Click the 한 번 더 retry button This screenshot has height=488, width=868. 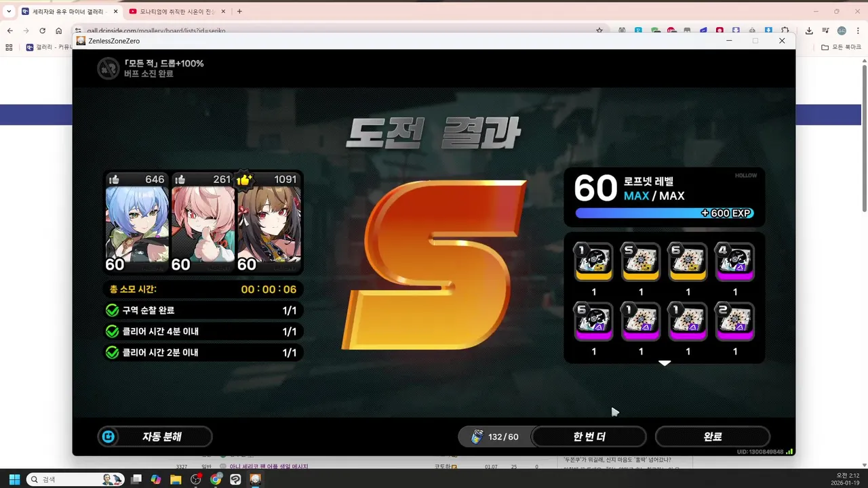[x=589, y=436]
